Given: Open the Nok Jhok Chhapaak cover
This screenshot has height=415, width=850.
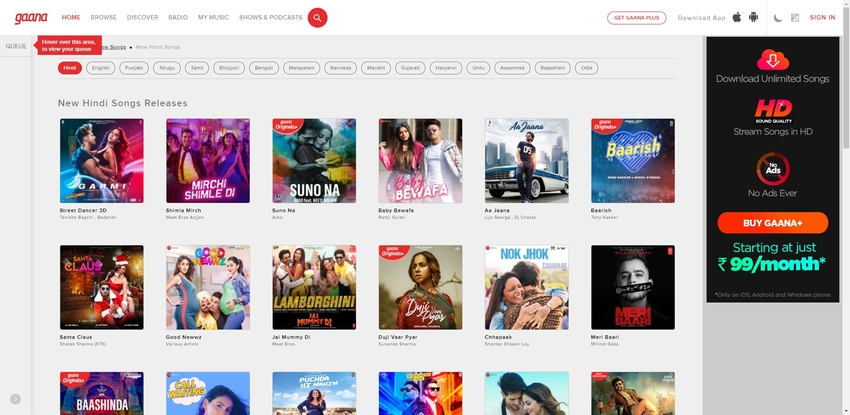Looking at the screenshot, I should click(527, 287).
